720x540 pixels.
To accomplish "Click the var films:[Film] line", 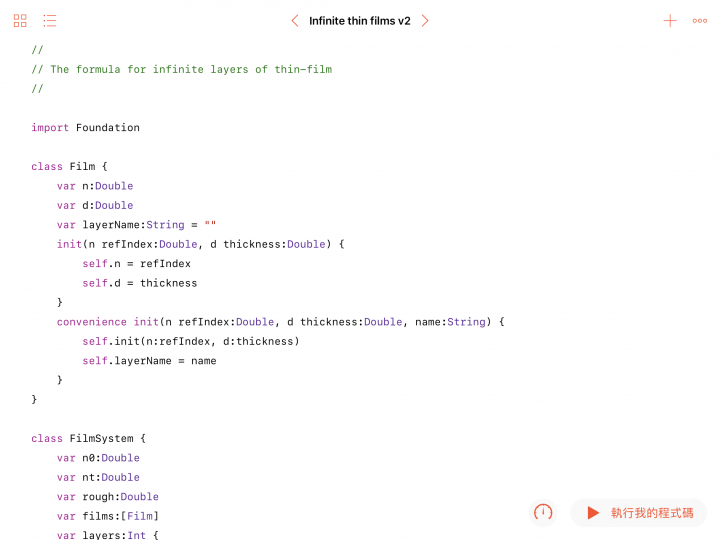I will [x=108, y=516].
